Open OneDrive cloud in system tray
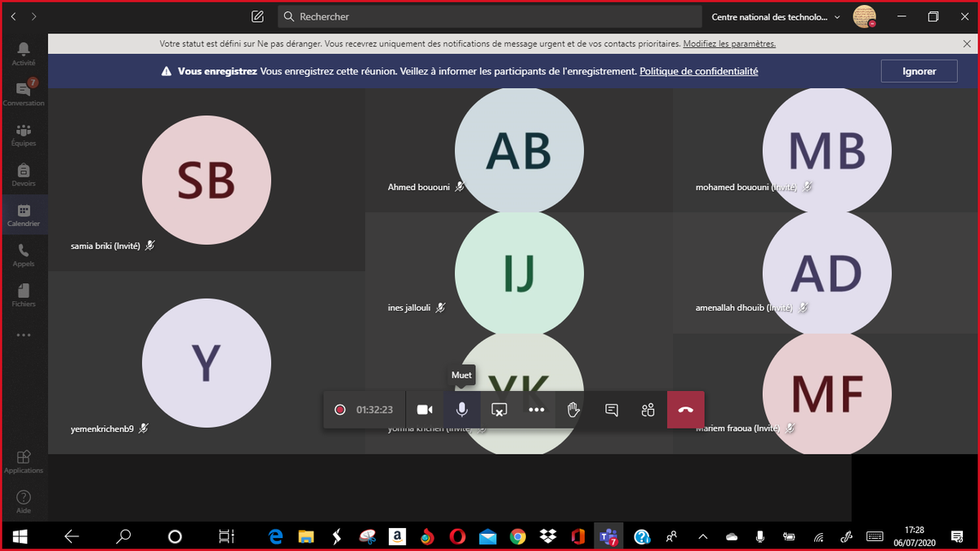Screen dimensions: 980x551 [x=732, y=536]
